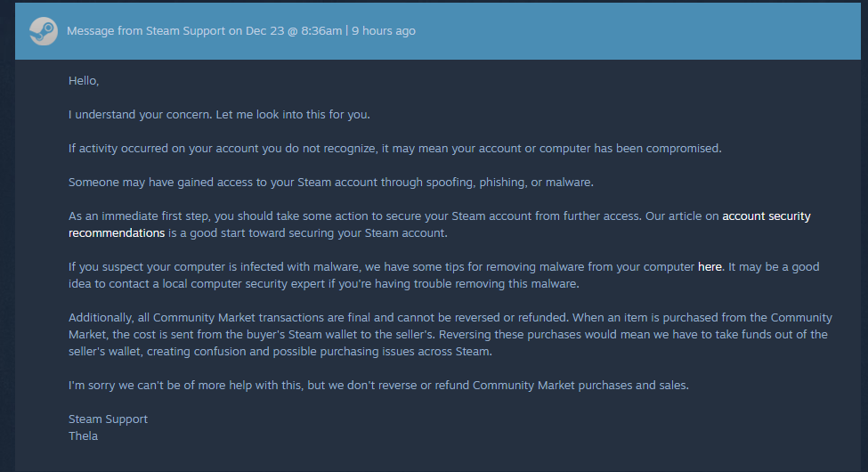Screen dimensions: 868x472
Task: Click the agent name "Thela"
Action: (83, 436)
